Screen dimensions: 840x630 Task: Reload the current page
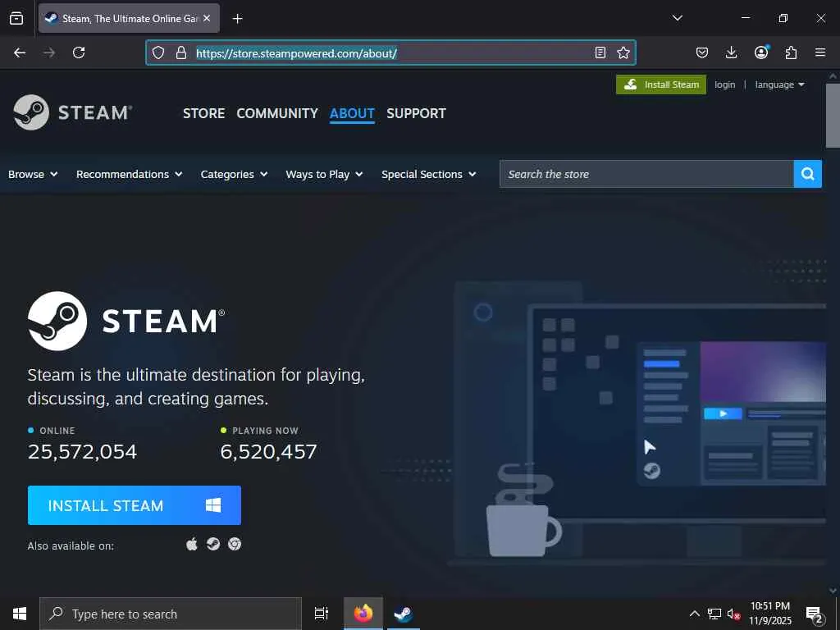pyautogui.click(x=79, y=52)
